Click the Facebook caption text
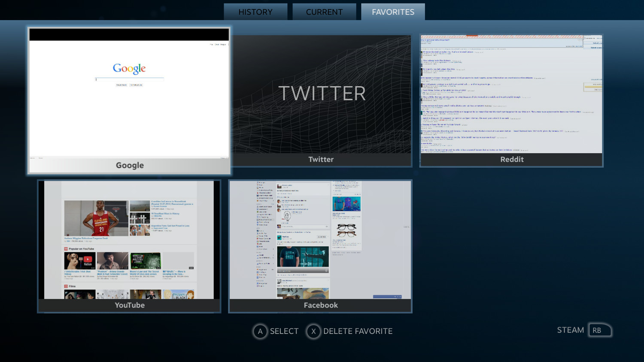 coord(321,305)
